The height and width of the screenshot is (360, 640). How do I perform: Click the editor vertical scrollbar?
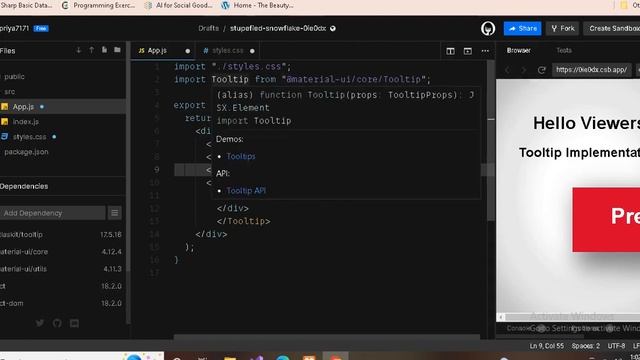point(491,141)
